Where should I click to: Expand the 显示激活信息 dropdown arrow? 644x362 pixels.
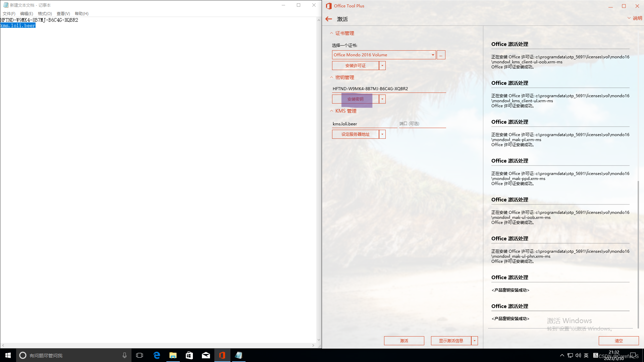474,341
